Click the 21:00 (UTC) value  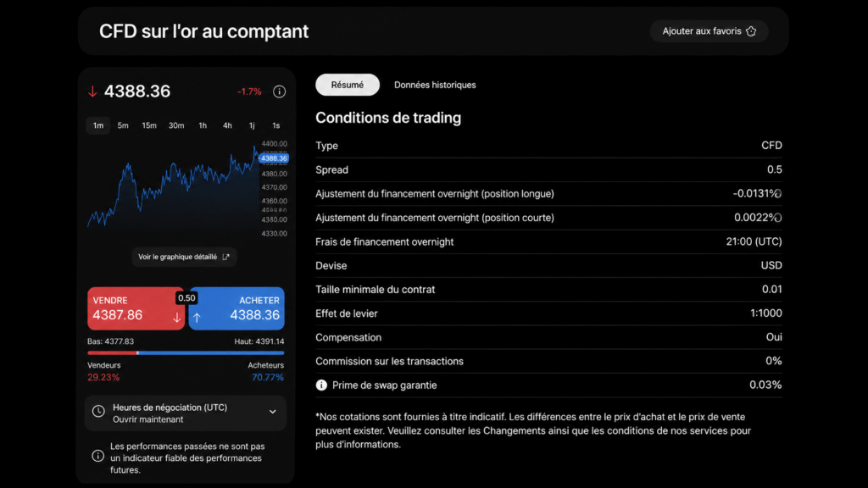pos(754,241)
